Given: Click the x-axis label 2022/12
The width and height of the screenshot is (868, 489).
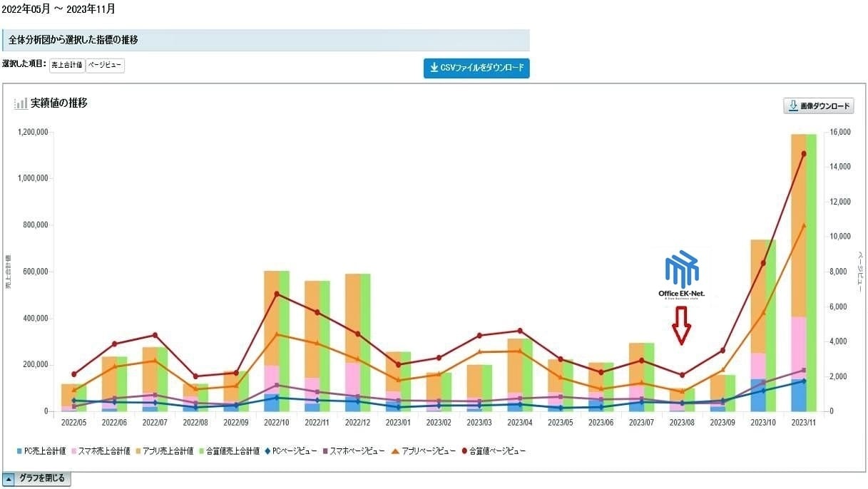Looking at the screenshot, I should point(358,423).
